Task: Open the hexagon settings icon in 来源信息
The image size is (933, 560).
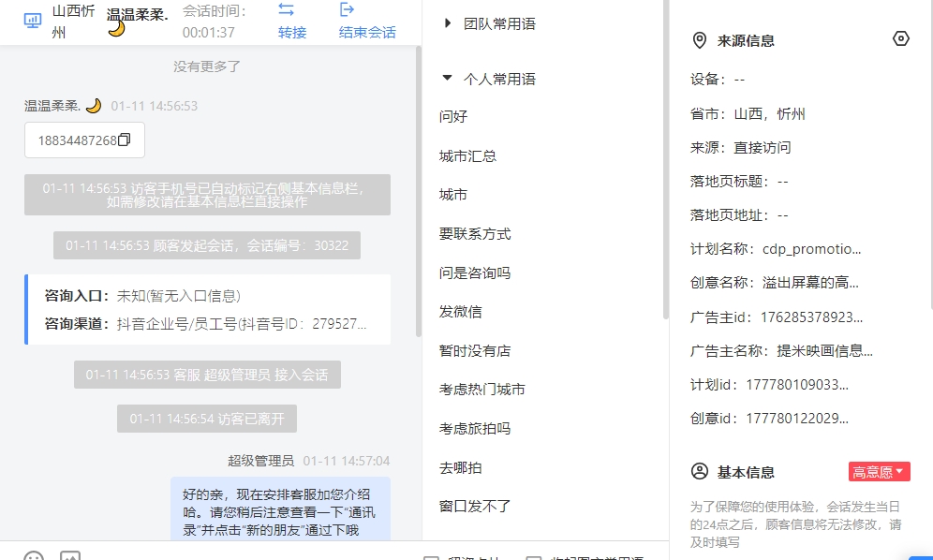Action: point(901,39)
